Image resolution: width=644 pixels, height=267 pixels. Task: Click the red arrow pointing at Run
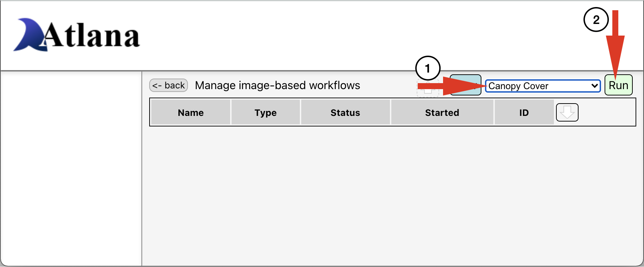click(615, 44)
